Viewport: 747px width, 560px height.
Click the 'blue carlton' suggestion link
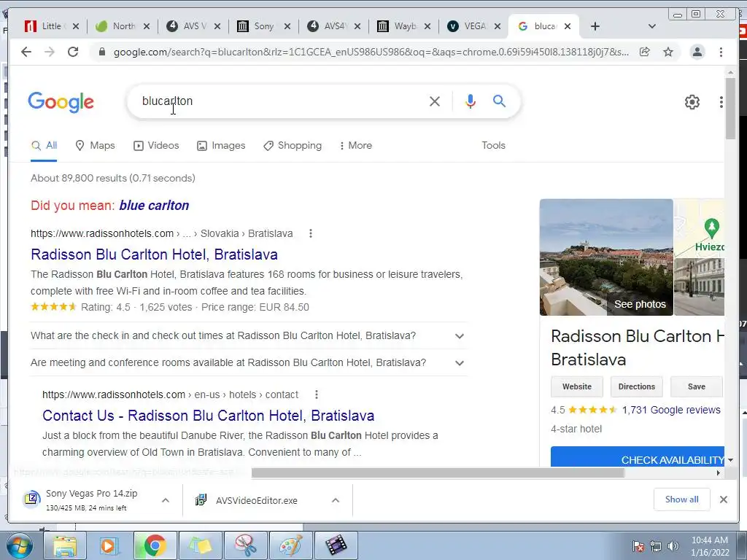point(154,206)
